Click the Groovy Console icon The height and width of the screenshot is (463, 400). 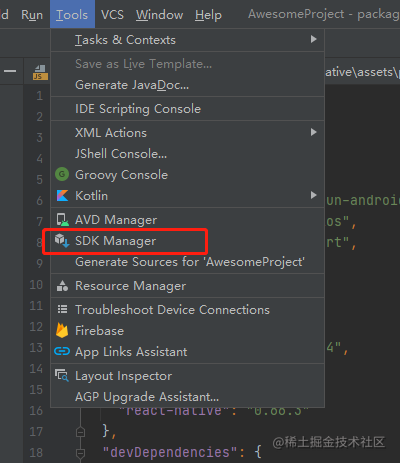tap(62, 174)
